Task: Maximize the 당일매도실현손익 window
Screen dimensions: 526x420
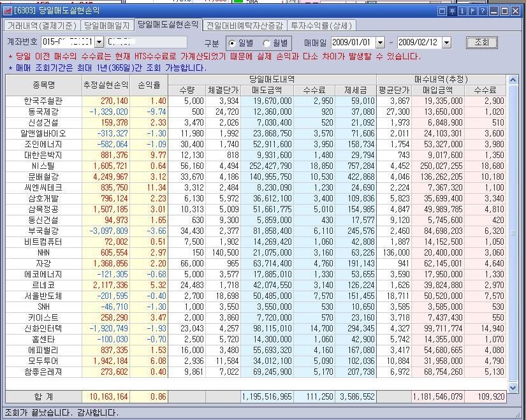Action: (x=504, y=11)
